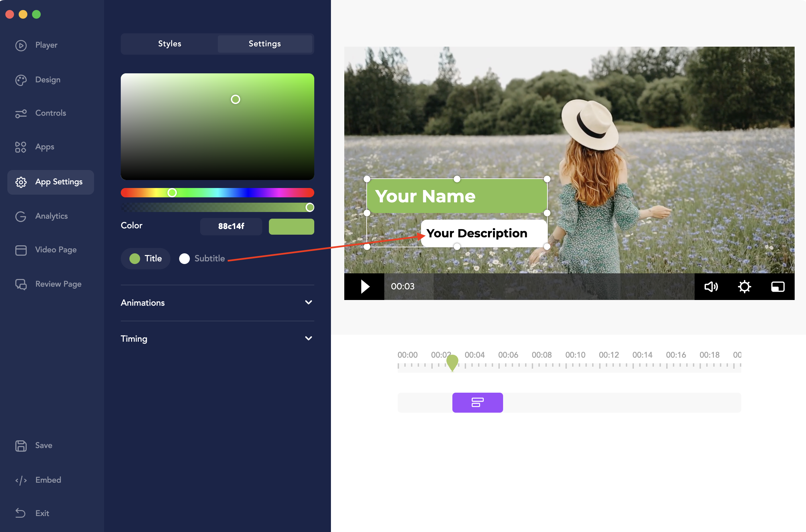Mute the video with the speaker icon

[711, 287]
